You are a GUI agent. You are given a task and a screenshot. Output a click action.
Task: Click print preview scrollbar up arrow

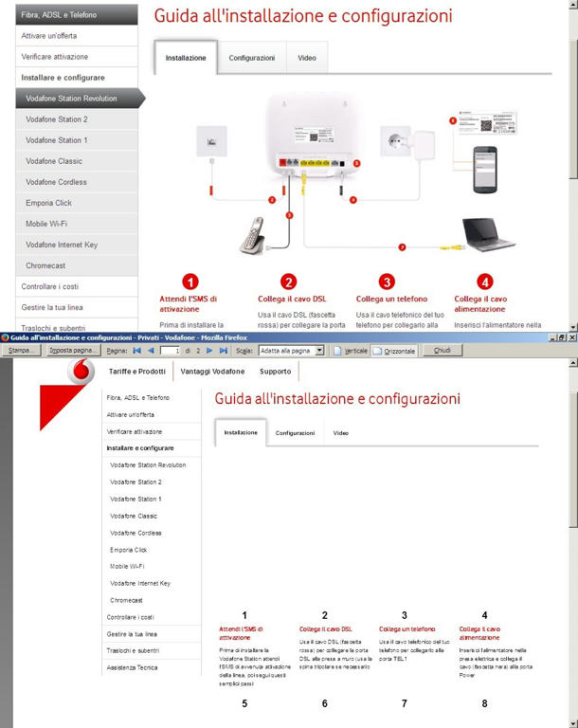pyautogui.click(x=573, y=362)
